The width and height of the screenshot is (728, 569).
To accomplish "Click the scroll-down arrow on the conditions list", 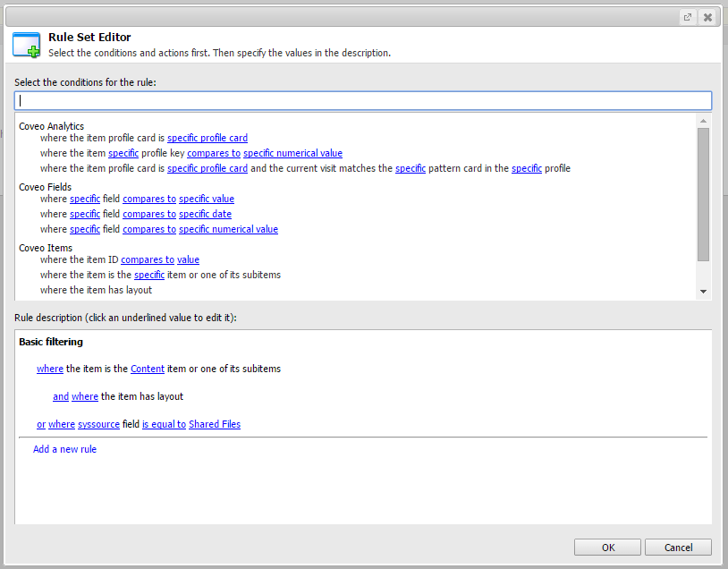I will tap(704, 291).
